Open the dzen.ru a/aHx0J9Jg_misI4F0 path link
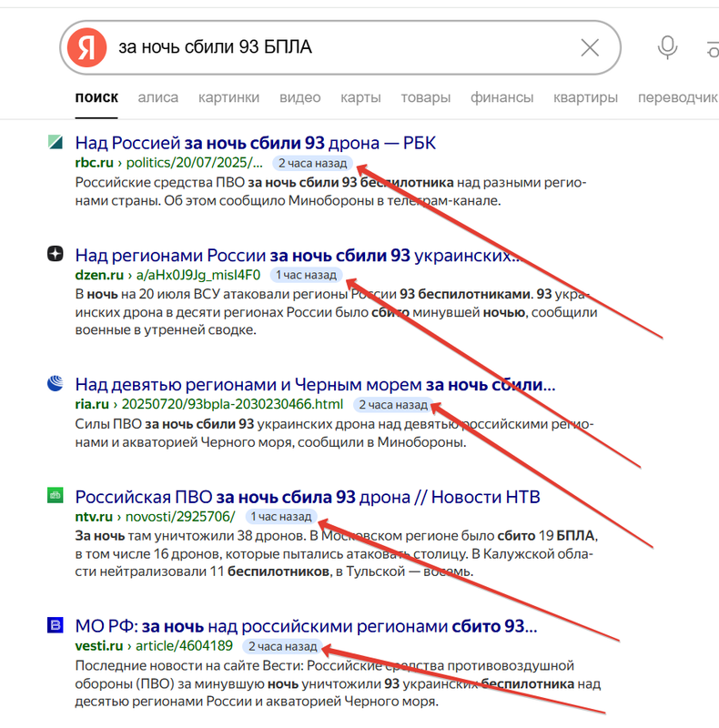Screen dimensions: 719x728 (198, 275)
